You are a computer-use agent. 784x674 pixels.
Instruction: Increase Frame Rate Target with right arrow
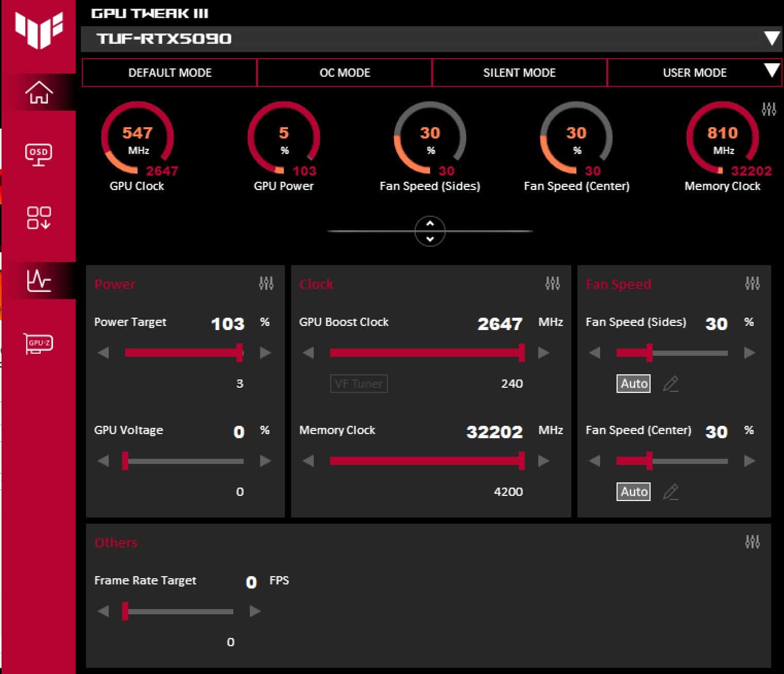click(255, 611)
